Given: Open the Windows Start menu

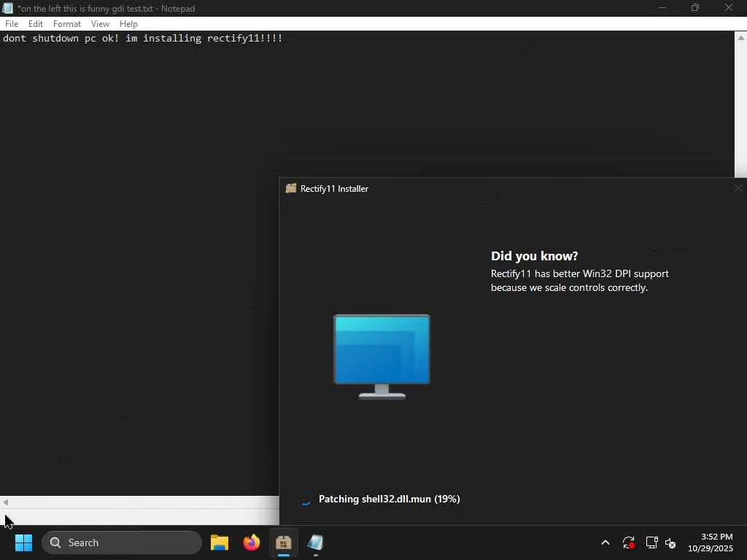Looking at the screenshot, I should (x=23, y=542).
